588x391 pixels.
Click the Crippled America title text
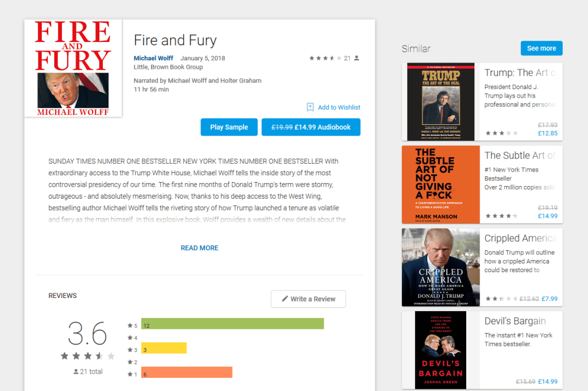pyautogui.click(x=520, y=238)
